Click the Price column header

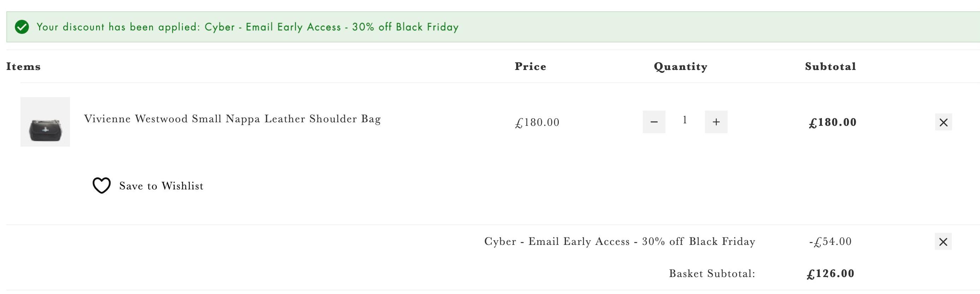[531, 67]
